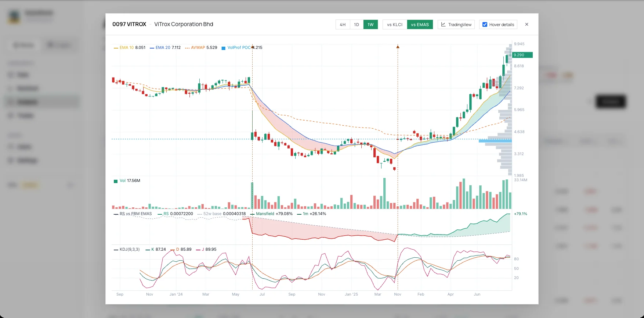Click the 0097 VITROX ticker title
Image resolution: width=644 pixels, height=318 pixels.
point(129,24)
